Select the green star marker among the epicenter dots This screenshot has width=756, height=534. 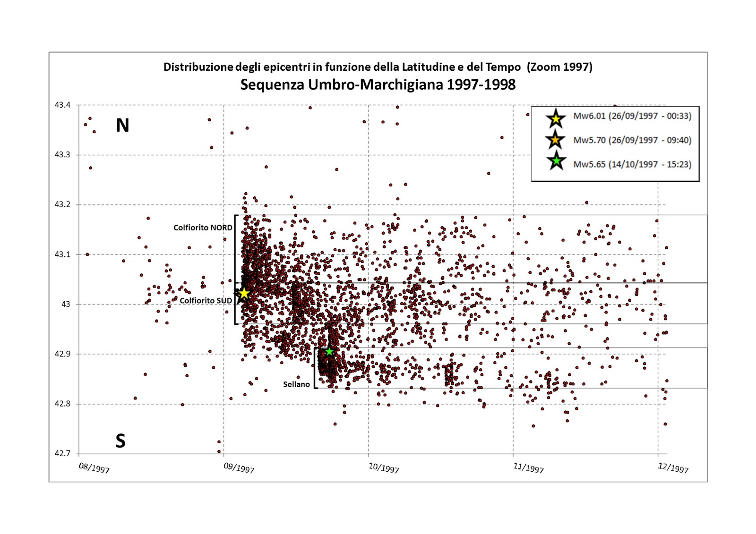point(329,352)
